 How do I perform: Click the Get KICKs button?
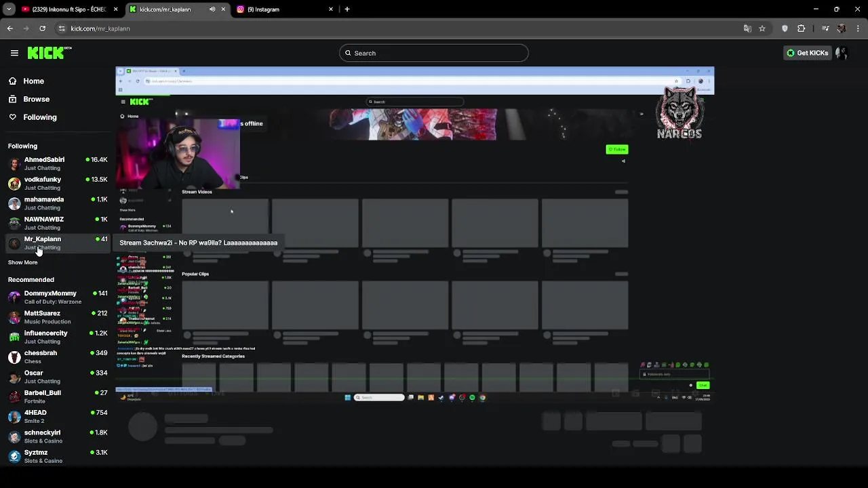pos(807,53)
